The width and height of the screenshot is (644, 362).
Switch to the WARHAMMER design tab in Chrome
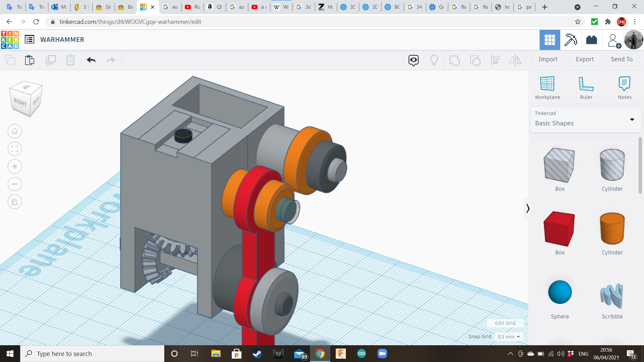pyautogui.click(x=144, y=7)
